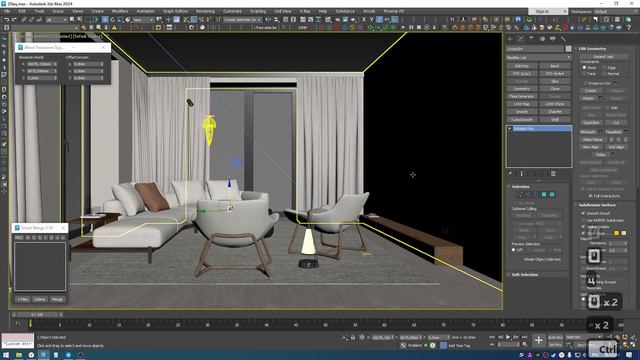This screenshot has width=640, height=360.
Task: Click the Pin Stack icon
Action: click(510, 173)
